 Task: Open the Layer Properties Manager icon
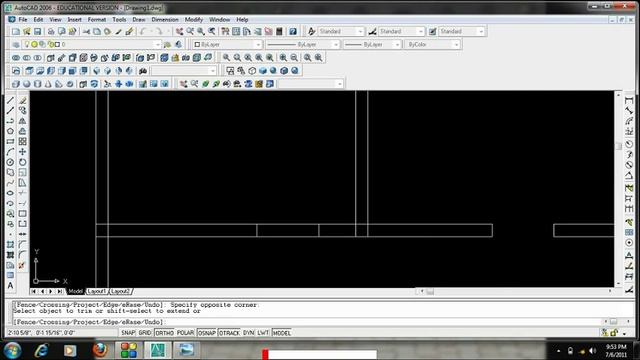[x=16, y=44]
